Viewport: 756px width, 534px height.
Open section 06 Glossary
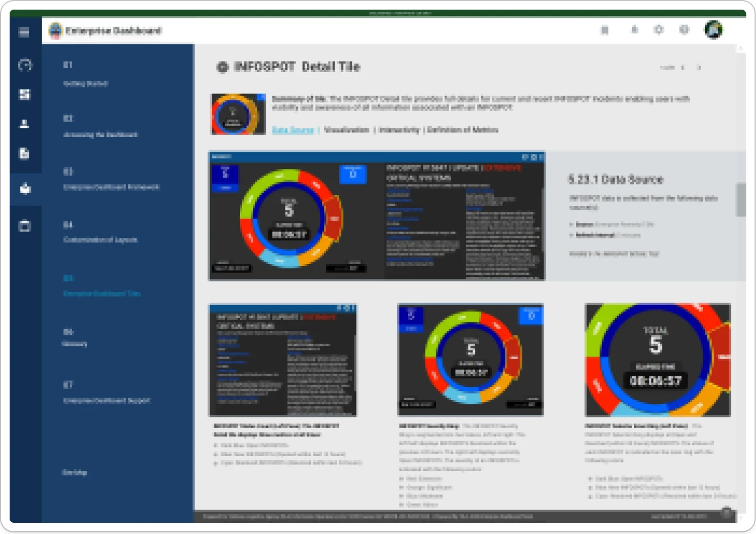(x=75, y=338)
